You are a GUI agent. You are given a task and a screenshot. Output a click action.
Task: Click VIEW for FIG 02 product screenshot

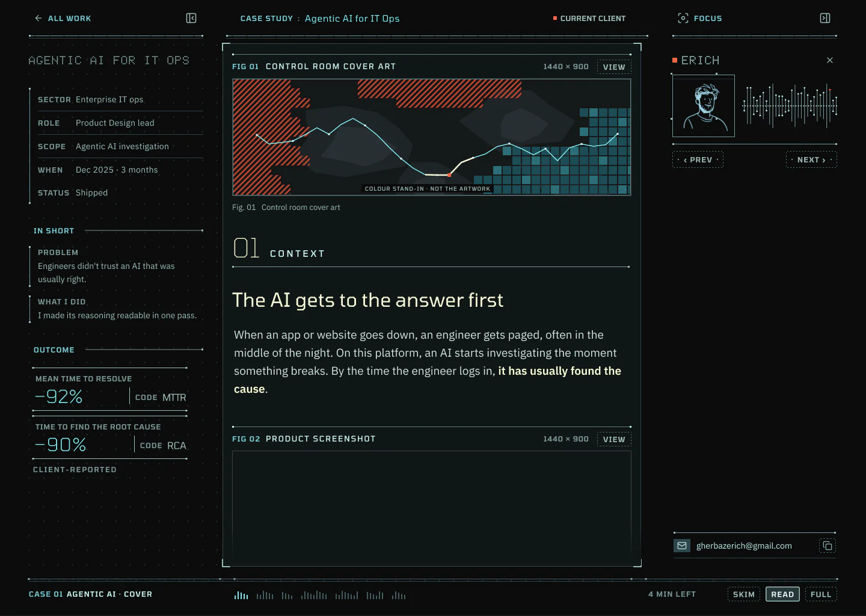click(614, 439)
